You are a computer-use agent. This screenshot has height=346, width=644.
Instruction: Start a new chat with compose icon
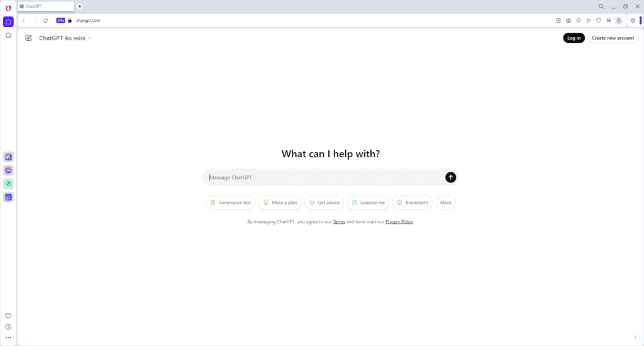click(28, 38)
